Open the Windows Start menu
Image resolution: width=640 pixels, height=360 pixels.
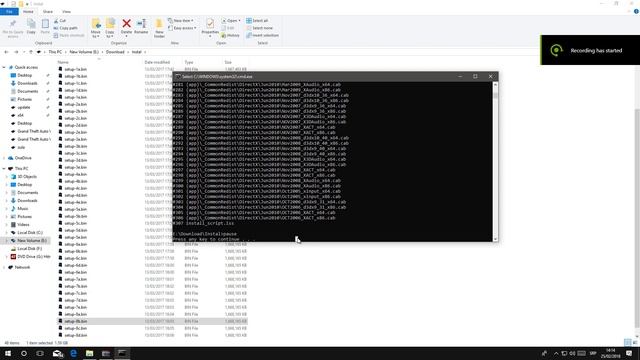pos(8,353)
